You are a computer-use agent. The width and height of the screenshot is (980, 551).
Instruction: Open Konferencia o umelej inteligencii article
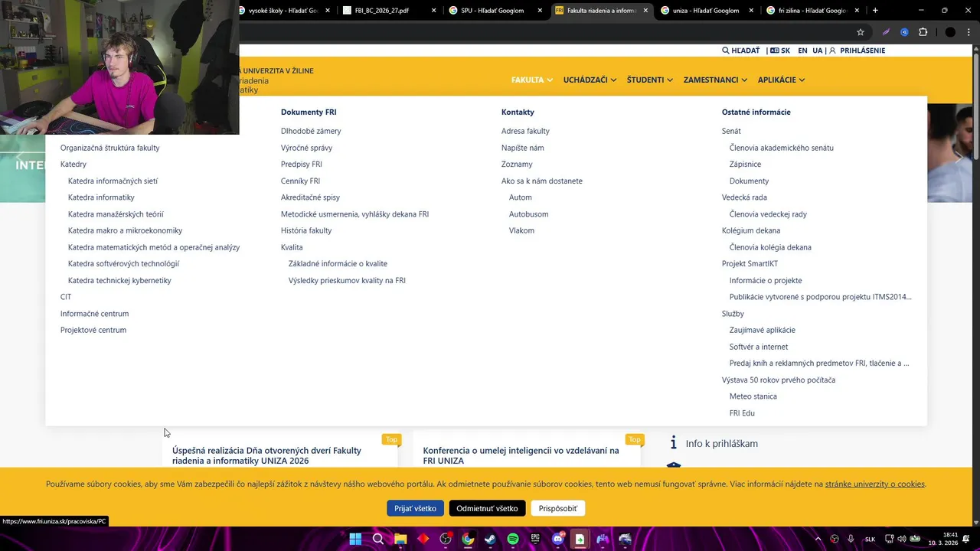[521, 455]
